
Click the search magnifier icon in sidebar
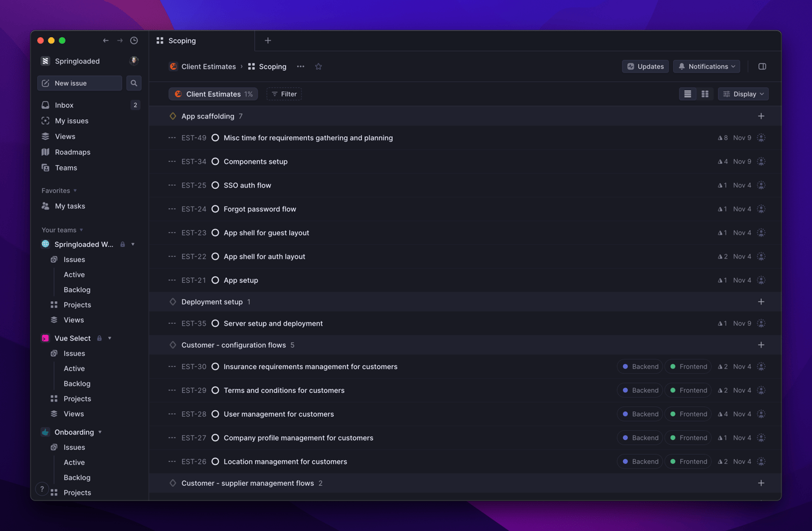point(134,83)
